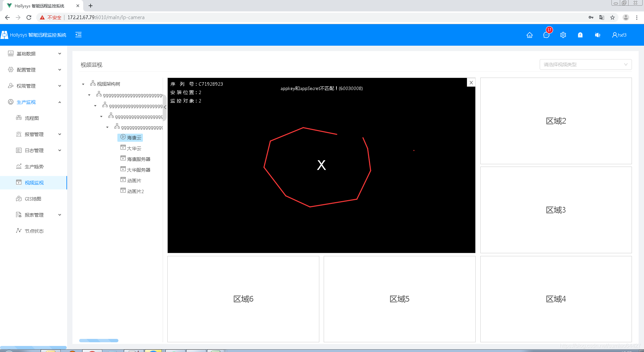
Task: Select the 动画片2 video node
Action: tap(132, 191)
